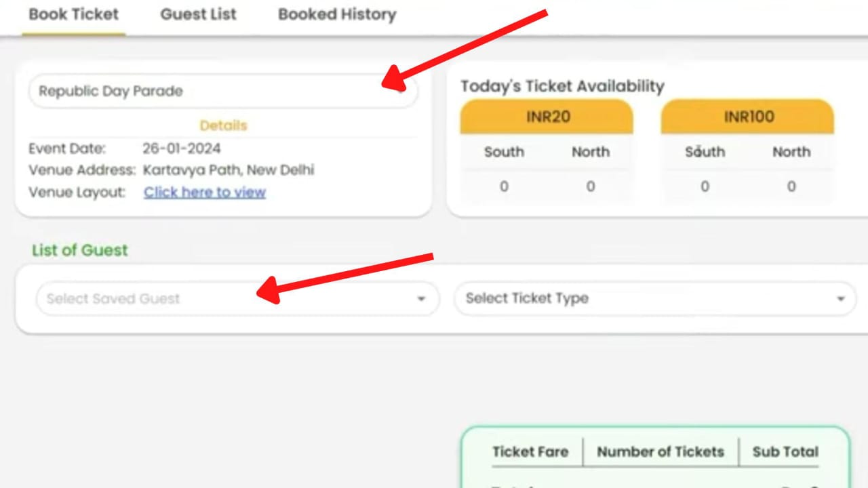This screenshot has height=488, width=868.
Task: Click the Select Ticket Type dropdown arrow
Action: click(840, 298)
